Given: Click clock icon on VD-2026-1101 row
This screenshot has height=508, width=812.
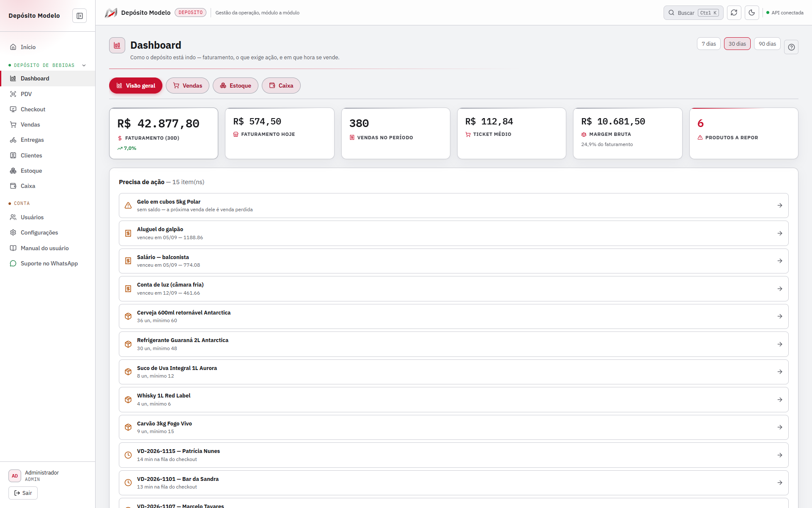Looking at the screenshot, I should click(x=128, y=483).
